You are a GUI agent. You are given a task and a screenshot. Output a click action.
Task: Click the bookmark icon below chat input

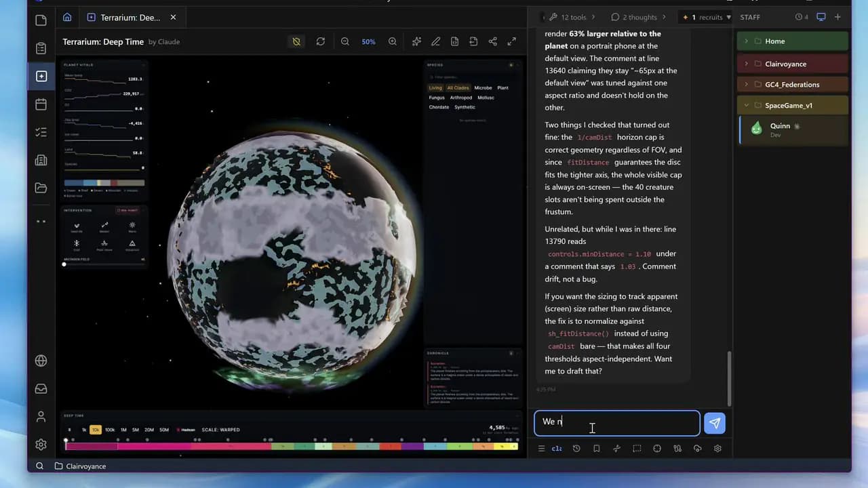click(x=597, y=449)
